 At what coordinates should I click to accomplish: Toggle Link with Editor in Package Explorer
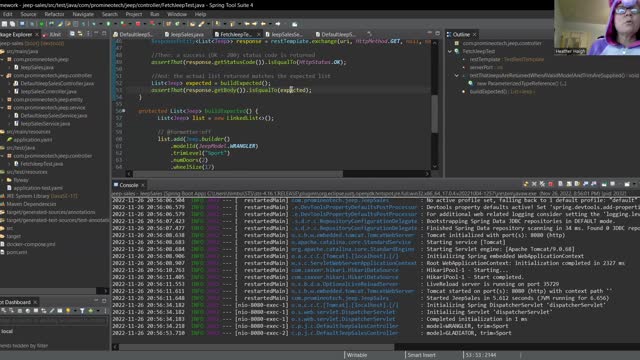[80, 34]
